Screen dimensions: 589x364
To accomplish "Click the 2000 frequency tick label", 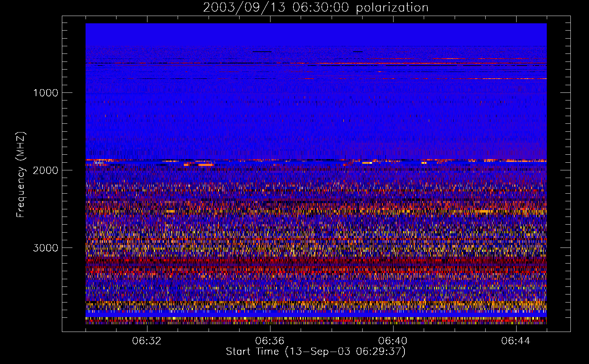I will click(46, 170).
